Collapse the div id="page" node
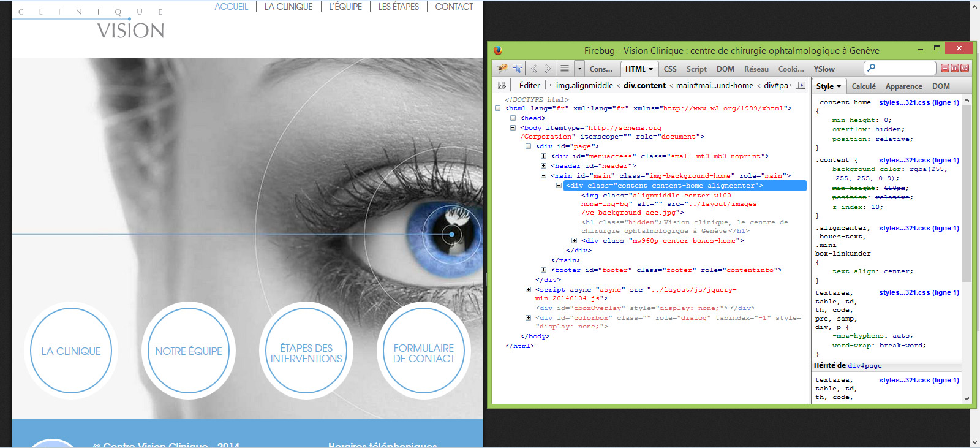This screenshot has height=448, width=980. [528, 146]
